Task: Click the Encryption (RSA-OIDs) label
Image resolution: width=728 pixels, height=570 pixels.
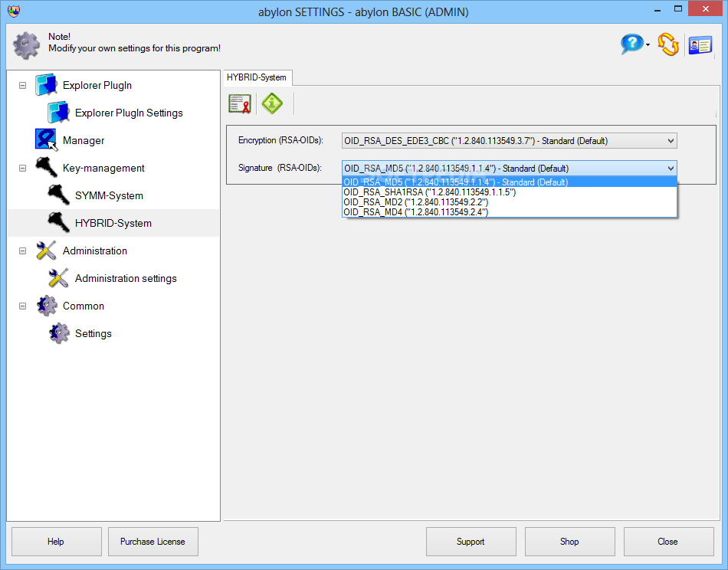Action: 281,140
